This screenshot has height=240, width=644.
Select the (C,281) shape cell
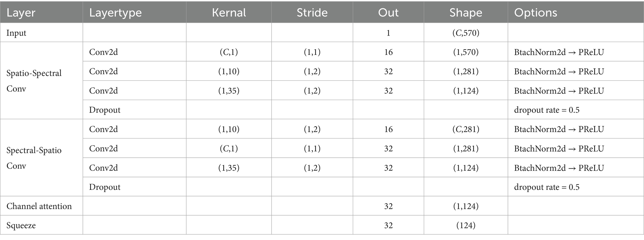coord(466,129)
